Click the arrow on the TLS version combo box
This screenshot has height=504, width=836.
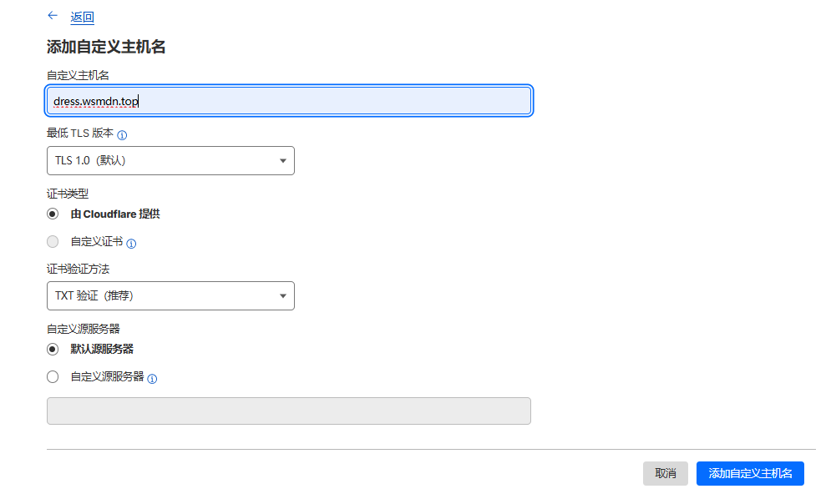click(283, 161)
